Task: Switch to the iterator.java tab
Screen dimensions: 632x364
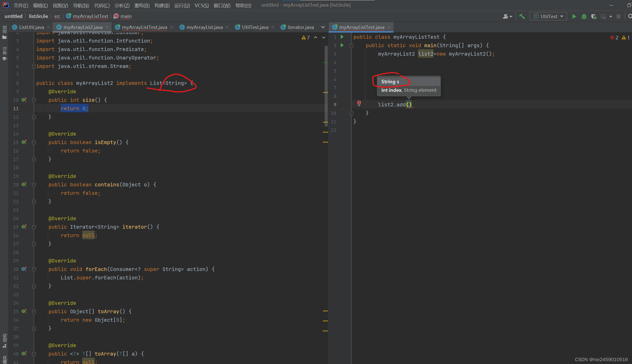Action: (x=300, y=27)
